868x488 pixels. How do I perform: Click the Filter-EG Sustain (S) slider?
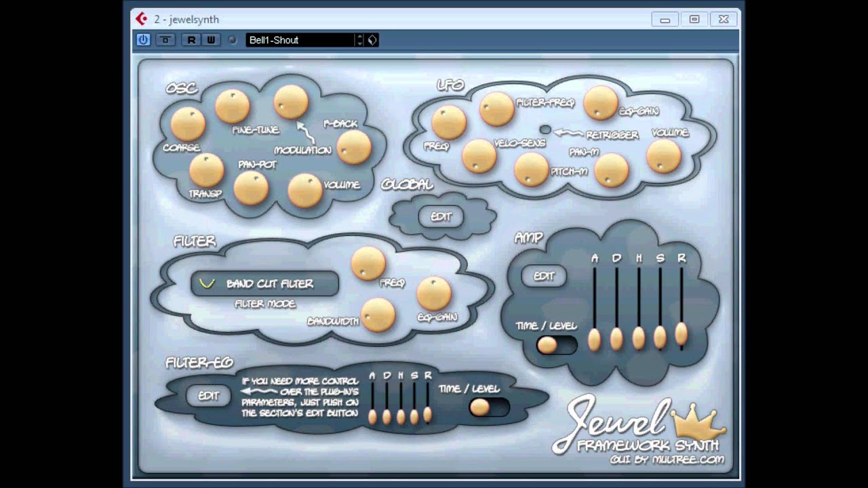click(414, 403)
